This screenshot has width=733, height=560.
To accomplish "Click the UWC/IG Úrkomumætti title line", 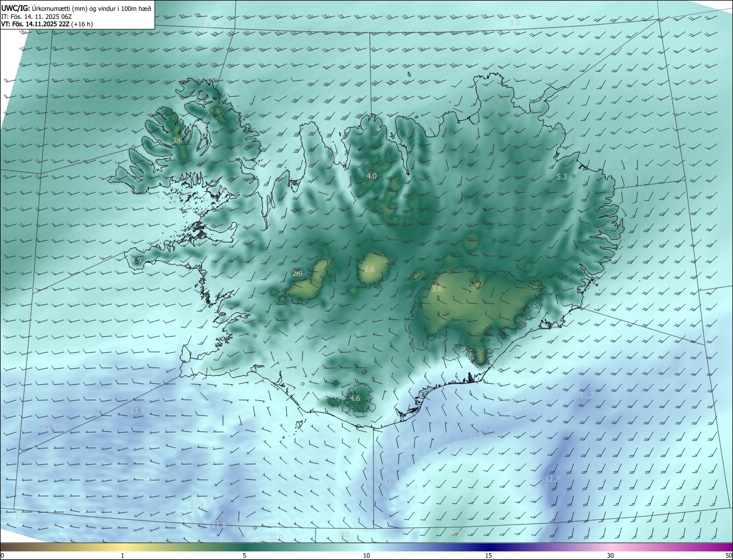I will click(x=76, y=8).
